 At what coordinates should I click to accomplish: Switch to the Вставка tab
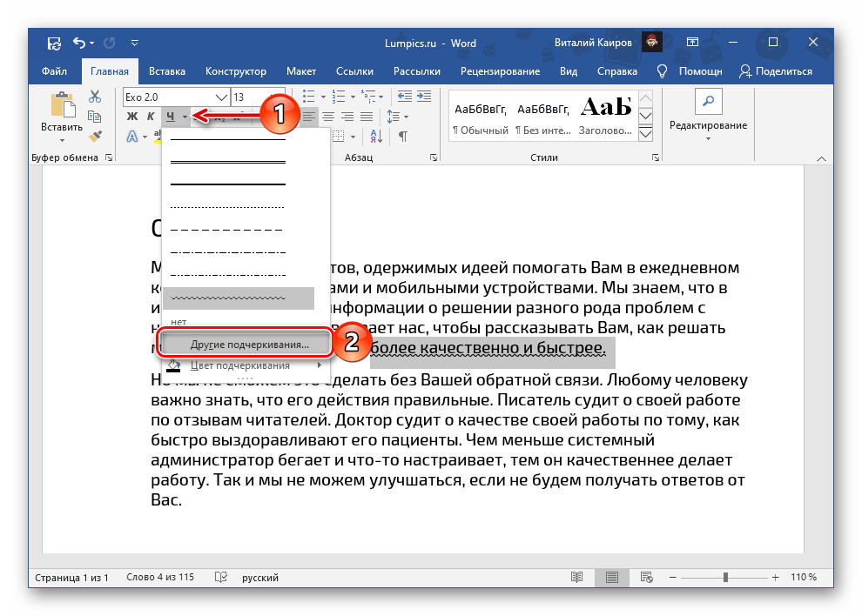pos(166,71)
